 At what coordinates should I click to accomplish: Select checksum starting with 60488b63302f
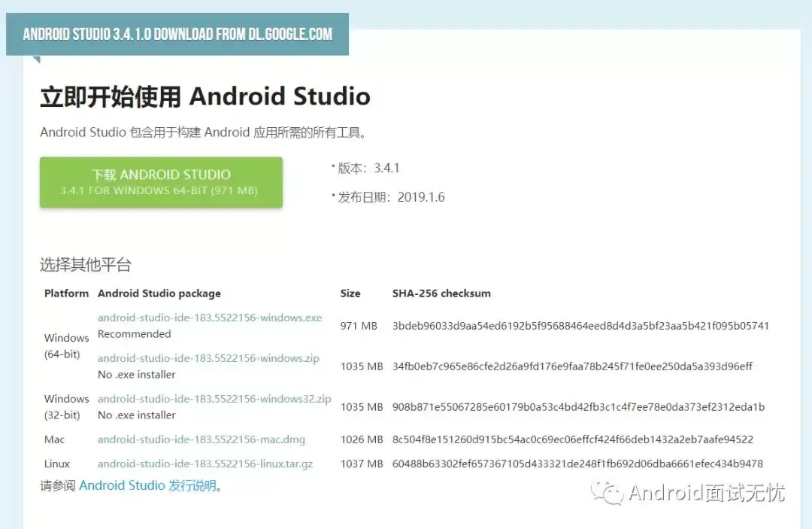[577, 464]
